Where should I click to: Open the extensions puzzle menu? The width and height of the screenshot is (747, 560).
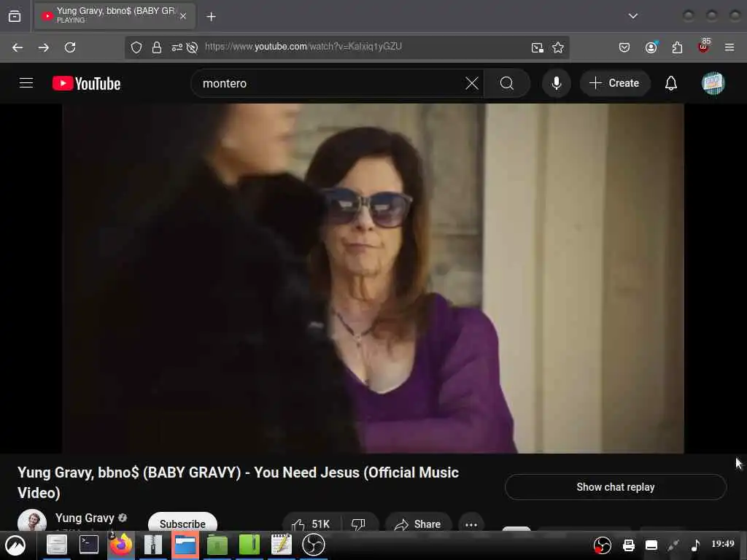click(x=677, y=47)
